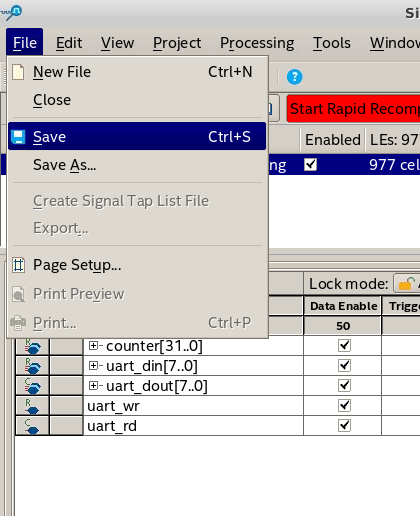Click the blue help question mark icon
The image size is (420, 516).
pos(294,77)
